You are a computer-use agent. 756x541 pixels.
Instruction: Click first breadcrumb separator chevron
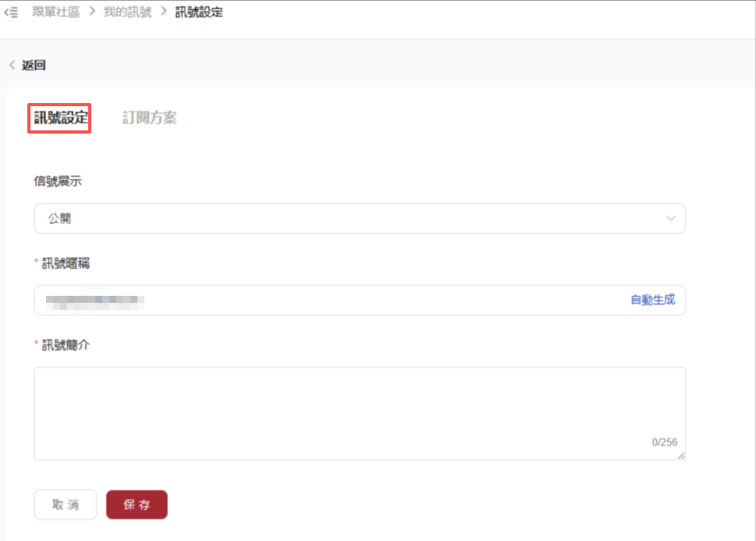tap(92, 12)
